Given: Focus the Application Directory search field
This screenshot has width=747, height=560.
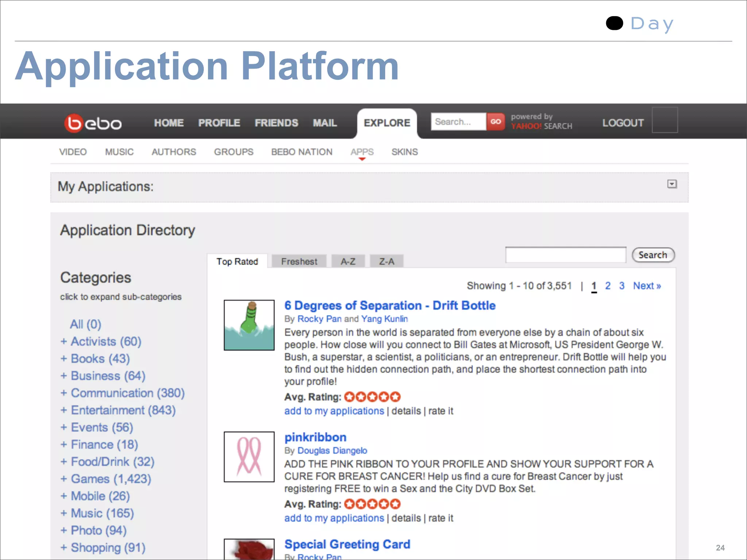Looking at the screenshot, I should (566, 254).
